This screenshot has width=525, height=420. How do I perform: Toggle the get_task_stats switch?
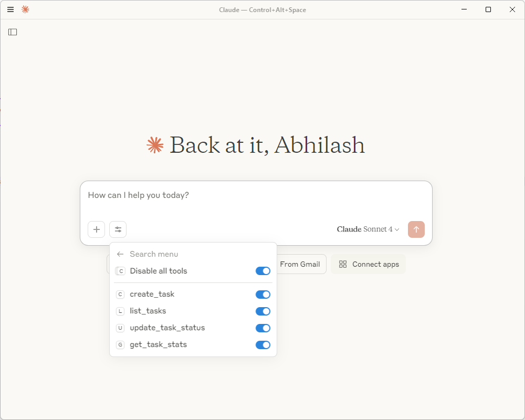263,344
